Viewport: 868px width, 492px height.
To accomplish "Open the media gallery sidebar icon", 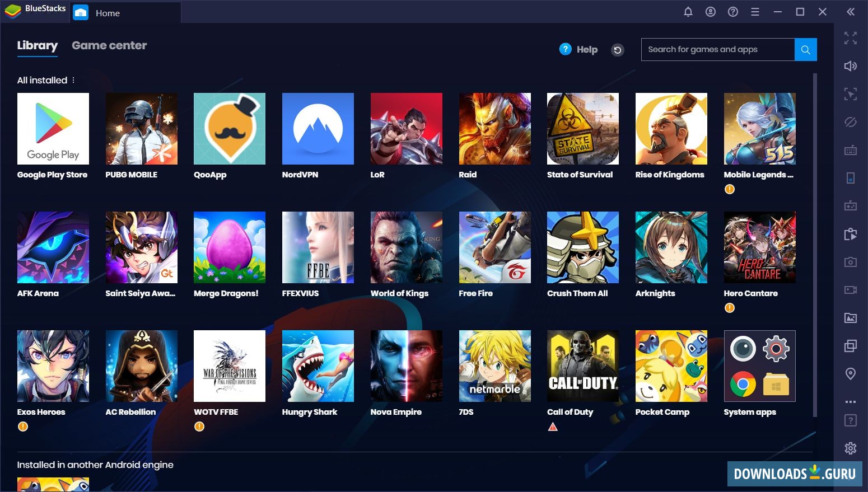I will (x=851, y=318).
